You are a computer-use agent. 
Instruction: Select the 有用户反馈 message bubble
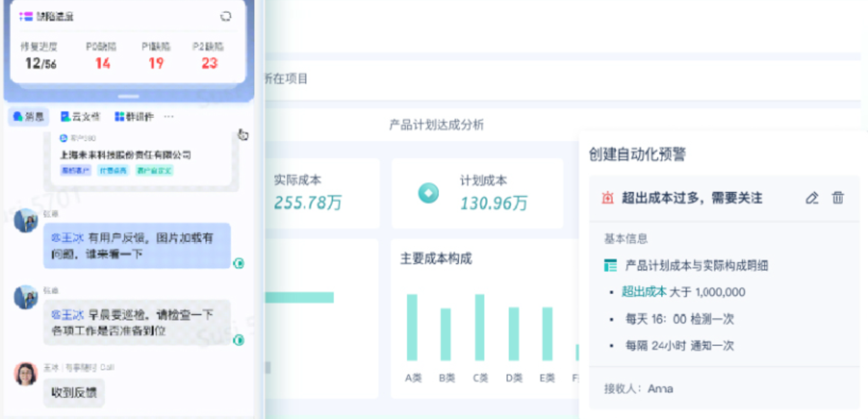coord(137,246)
